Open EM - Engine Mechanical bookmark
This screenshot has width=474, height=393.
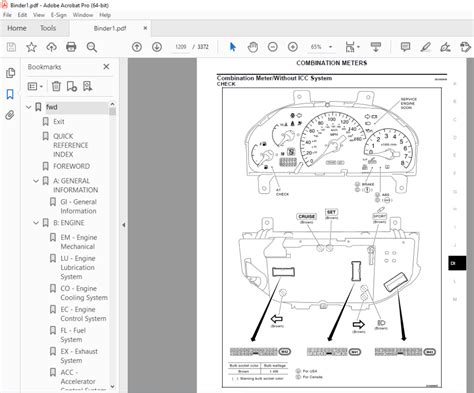[79, 242]
